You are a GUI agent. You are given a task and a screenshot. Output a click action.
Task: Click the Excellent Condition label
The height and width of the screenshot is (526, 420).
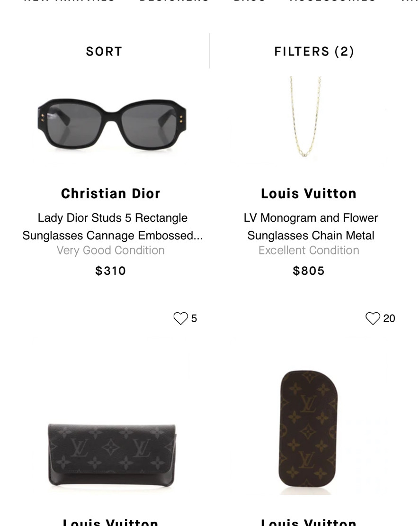(x=309, y=250)
